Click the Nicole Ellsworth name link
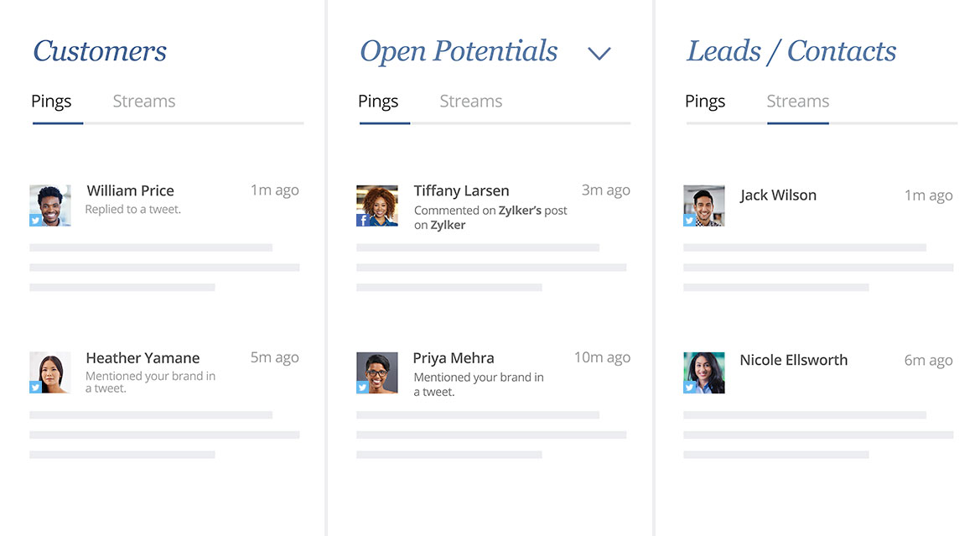Image resolution: width=980 pixels, height=536 pixels. pos(794,360)
